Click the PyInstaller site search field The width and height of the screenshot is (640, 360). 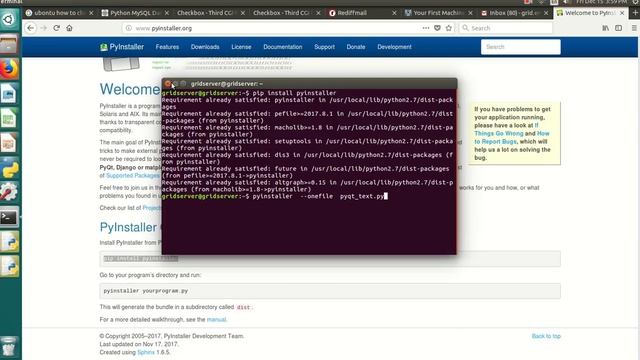click(x=520, y=47)
